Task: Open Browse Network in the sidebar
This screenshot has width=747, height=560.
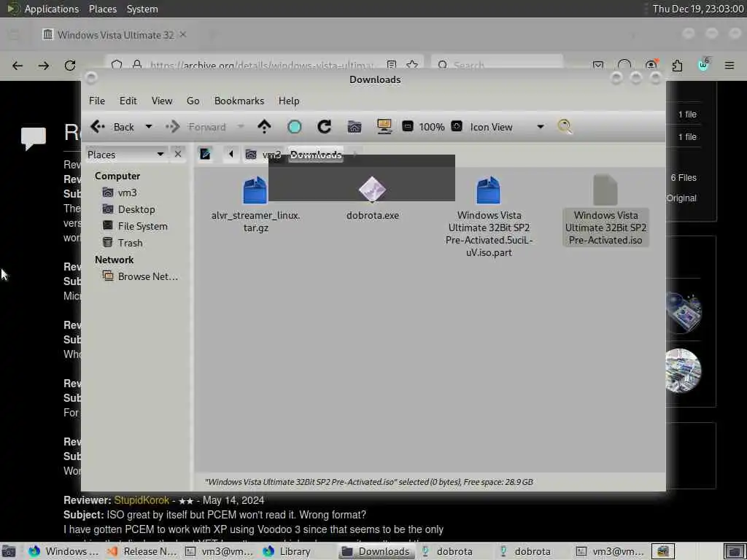Action: point(141,276)
